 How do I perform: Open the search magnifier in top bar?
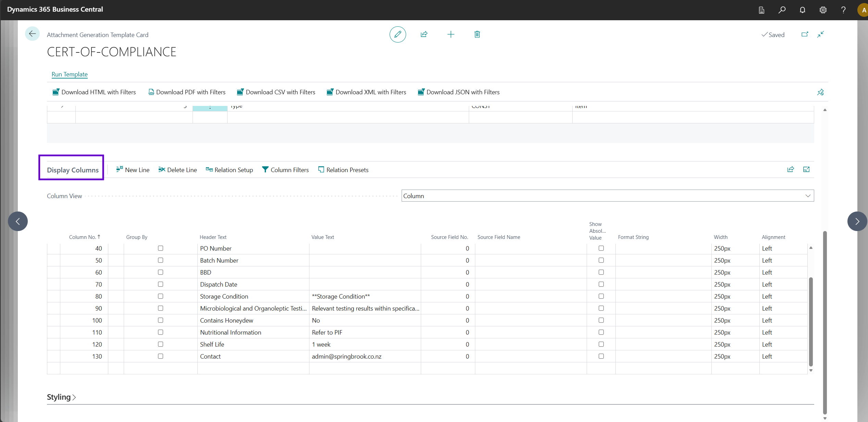tap(782, 10)
